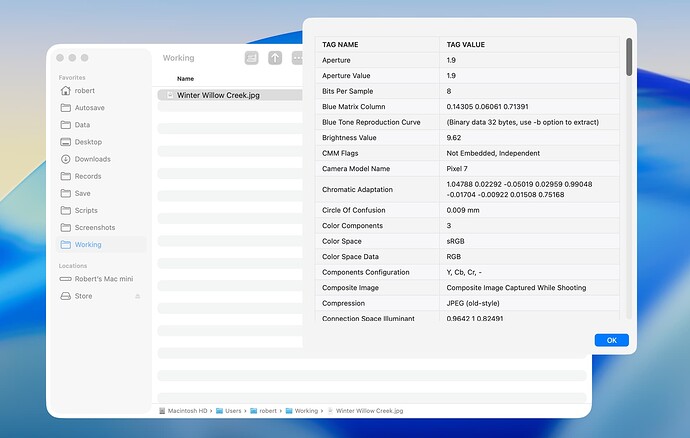Select the Color Components row
The height and width of the screenshot is (438, 690).
click(x=467, y=225)
